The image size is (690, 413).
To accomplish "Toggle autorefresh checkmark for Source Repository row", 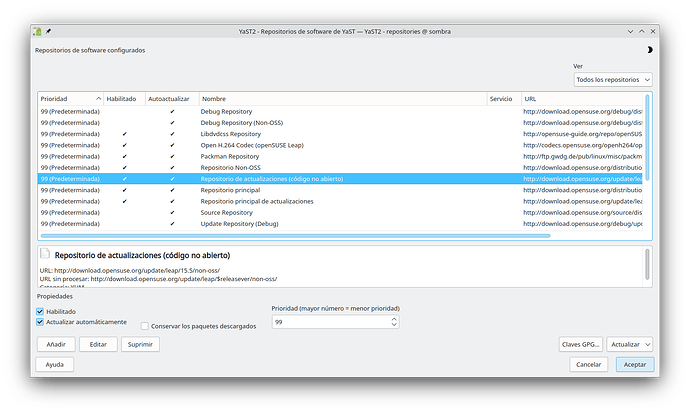I will (x=172, y=212).
